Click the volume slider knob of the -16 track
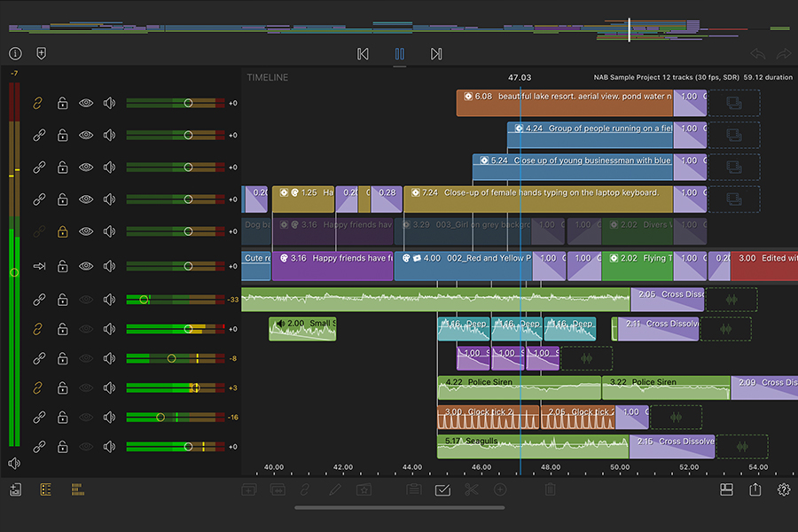Screen dimensions: 798x532 point(160,417)
